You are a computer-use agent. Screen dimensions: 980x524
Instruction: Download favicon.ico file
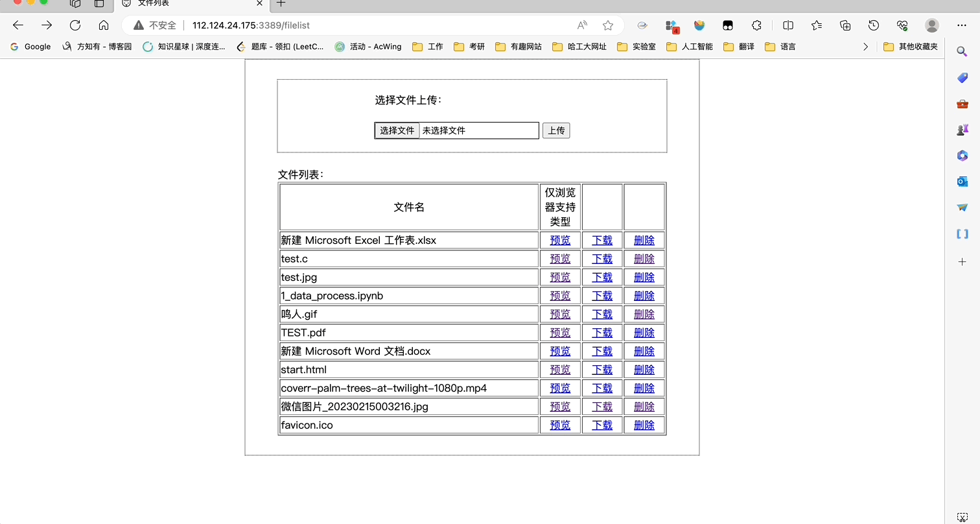click(602, 425)
